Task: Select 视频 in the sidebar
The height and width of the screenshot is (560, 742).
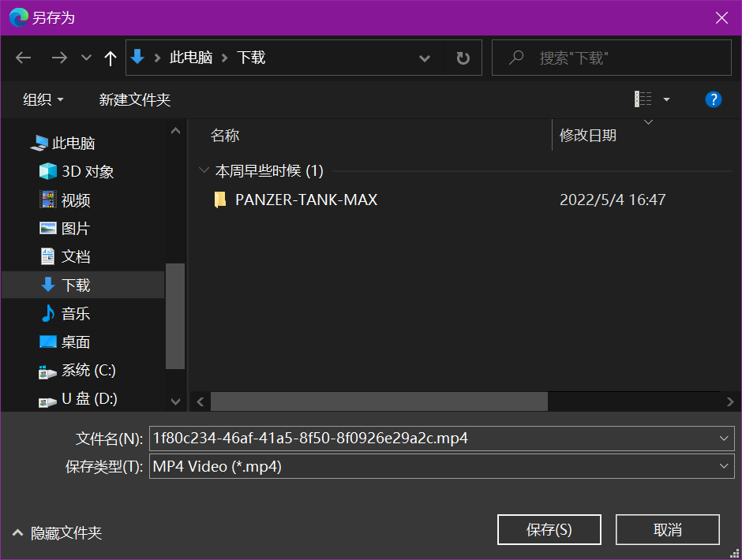Action: click(x=76, y=200)
